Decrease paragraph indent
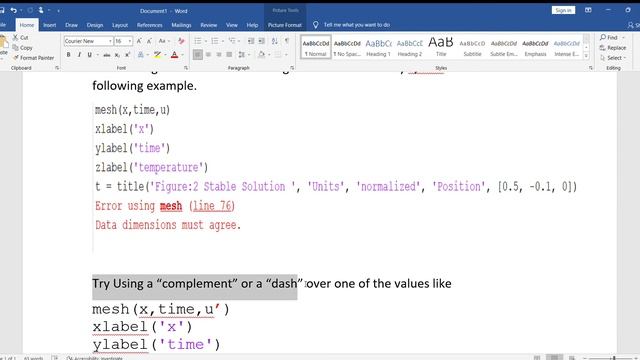Viewport: 640px width, 360px height. (251, 41)
